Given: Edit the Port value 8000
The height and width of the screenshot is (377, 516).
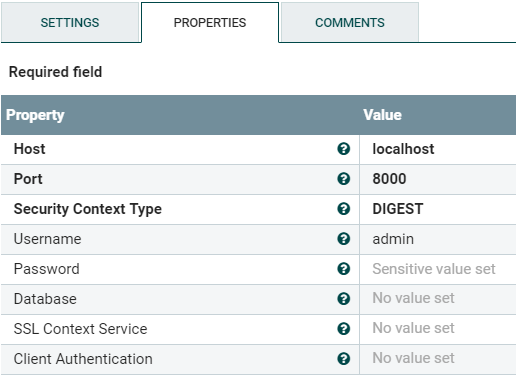Looking at the screenshot, I should pyautogui.click(x=438, y=179).
